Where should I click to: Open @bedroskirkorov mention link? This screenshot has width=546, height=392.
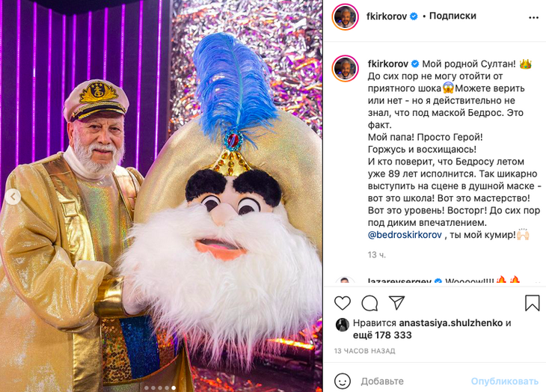click(405, 235)
